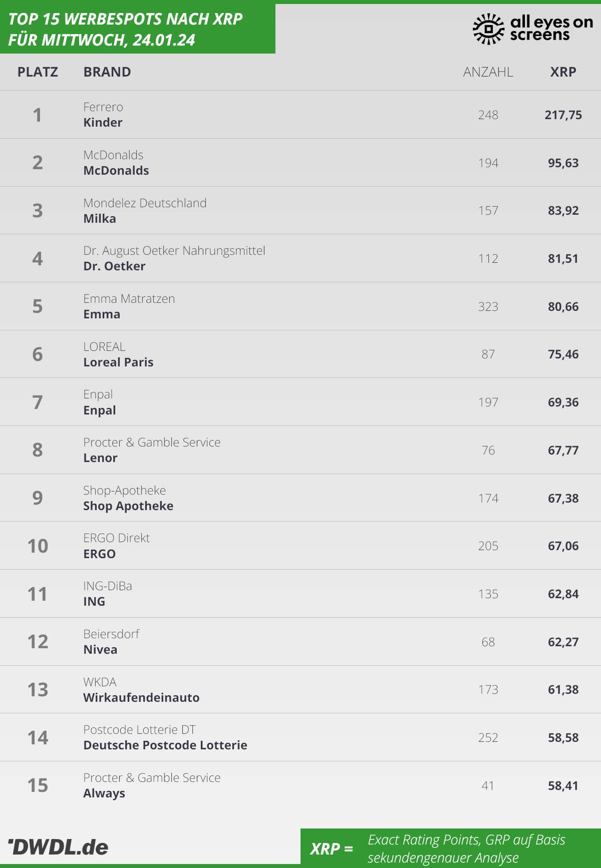Select Loreal Paris brand entry
Screen dimensions: 601x868
coord(118,362)
